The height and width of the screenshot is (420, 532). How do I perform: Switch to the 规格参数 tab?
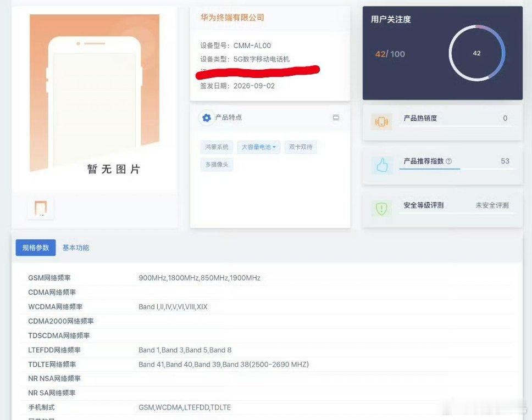(x=36, y=248)
